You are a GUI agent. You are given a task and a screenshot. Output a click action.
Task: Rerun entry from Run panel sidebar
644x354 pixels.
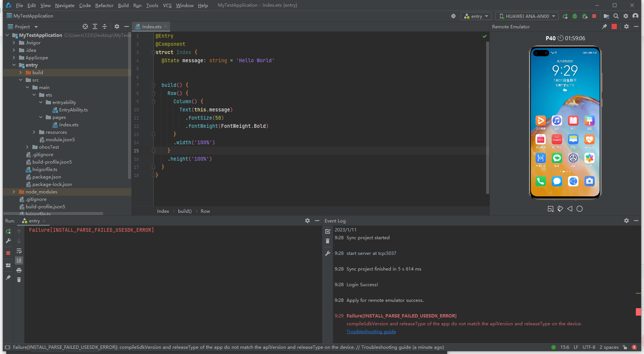pos(8,231)
